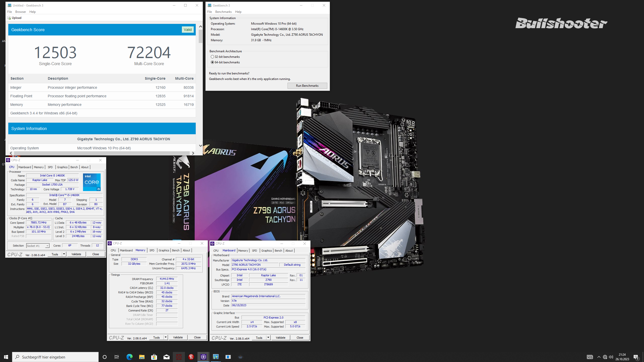Click the blue window app icon on taskbar
The height and width of the screenshot is (362, 644).
228,357
